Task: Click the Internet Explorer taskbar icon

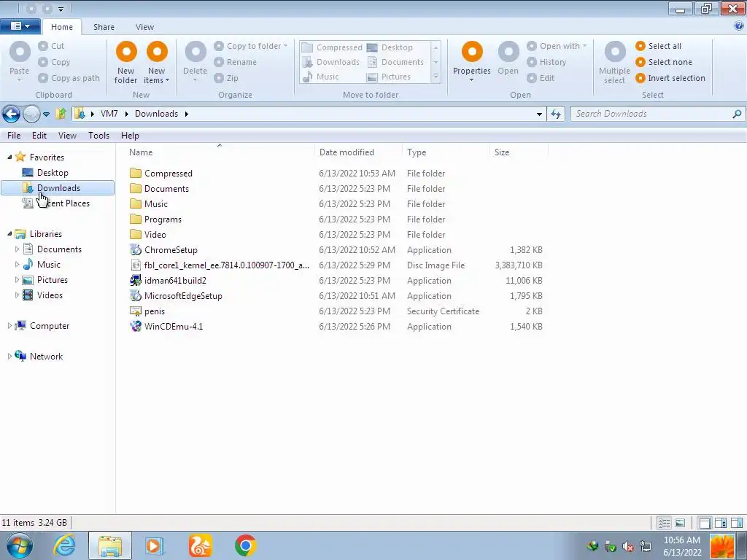Action: point(64,545)
